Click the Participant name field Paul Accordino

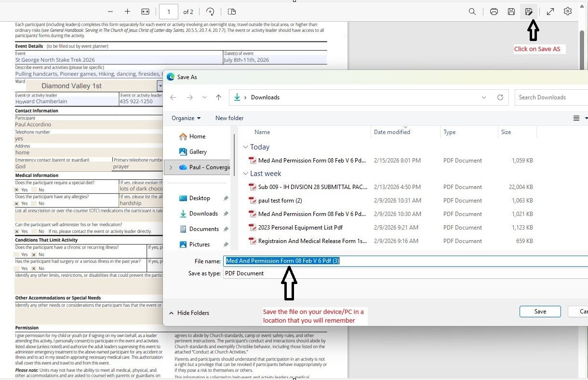pos(89,124)
